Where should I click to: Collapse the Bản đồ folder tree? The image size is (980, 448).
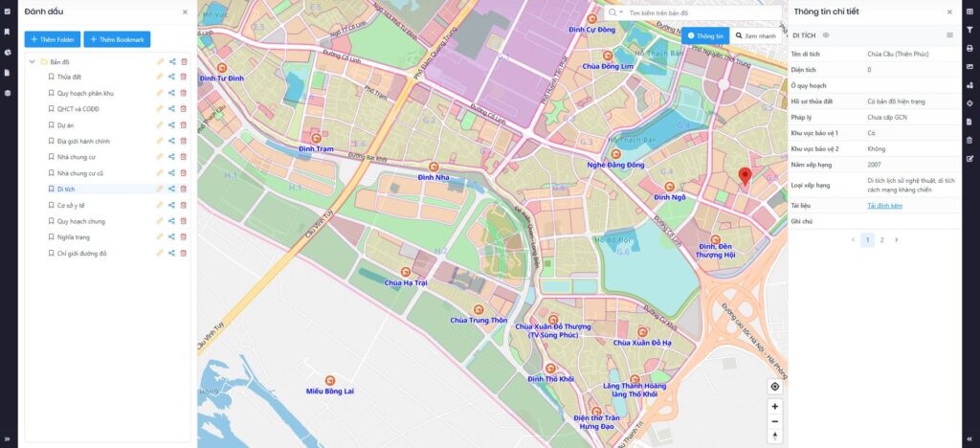point(32,62)
